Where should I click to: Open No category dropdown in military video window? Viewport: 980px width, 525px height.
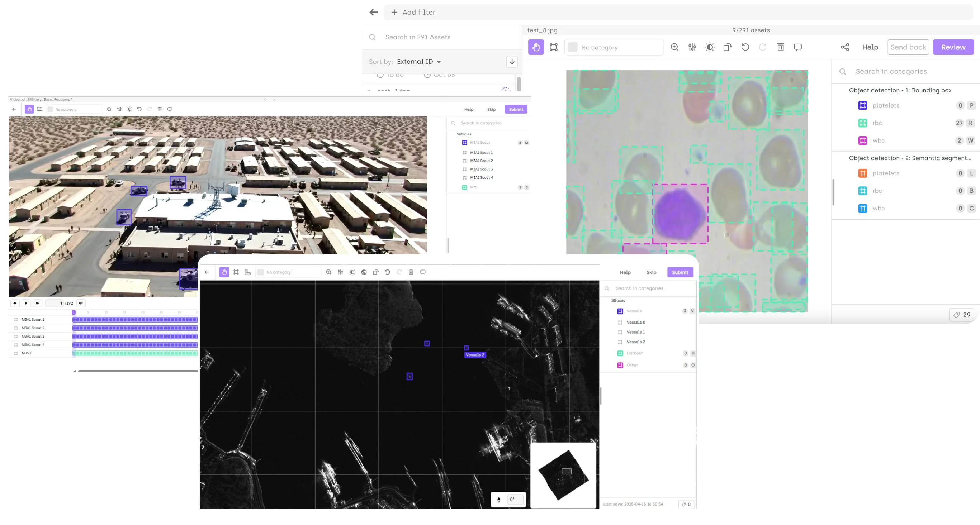click(74, 109)
